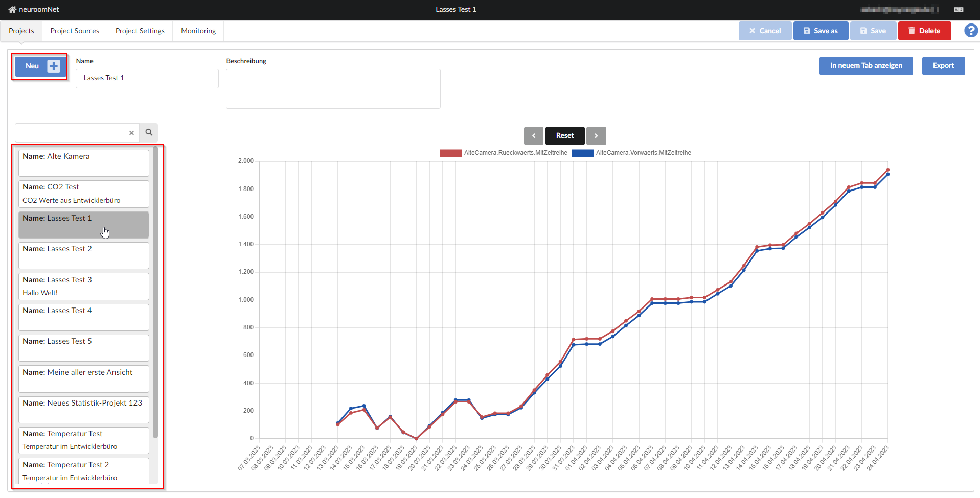Open the Project Settings tab
980x498 pixels.
point(140,31)
